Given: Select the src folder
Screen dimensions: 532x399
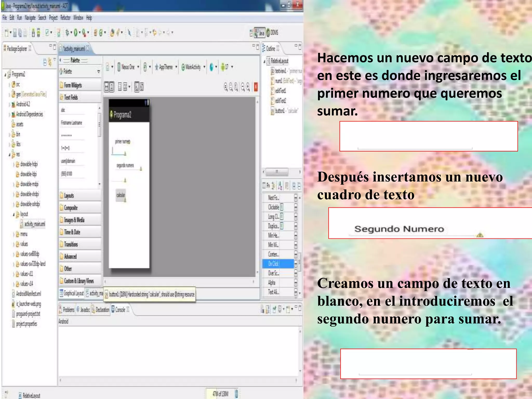Looking at the screenshot, I should (x=16, y=84).
